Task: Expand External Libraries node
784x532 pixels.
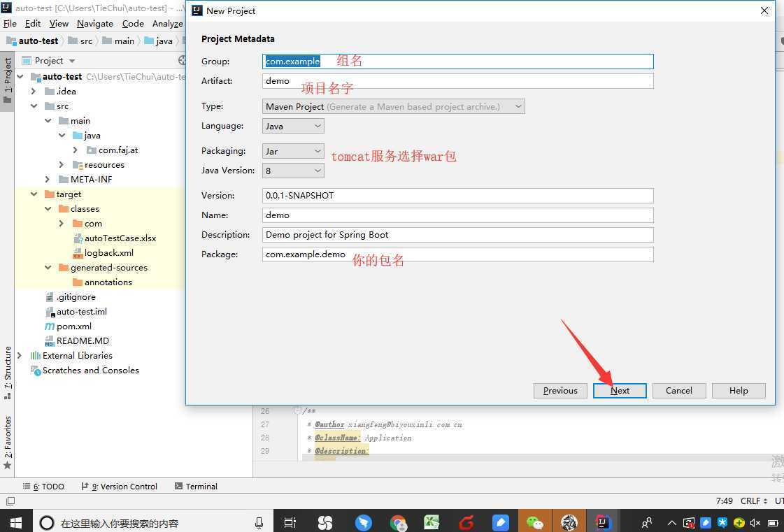Action: coord(20,356)
